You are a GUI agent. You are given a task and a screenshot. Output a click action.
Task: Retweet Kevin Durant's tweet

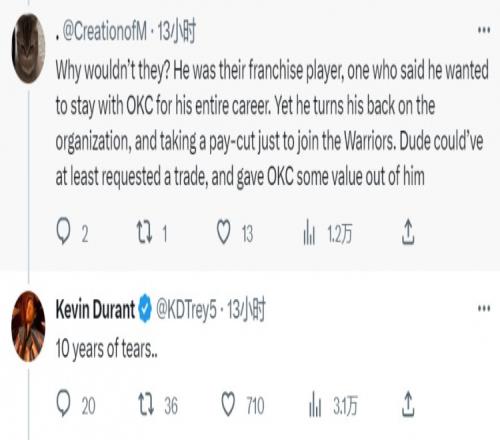[146, 405]
